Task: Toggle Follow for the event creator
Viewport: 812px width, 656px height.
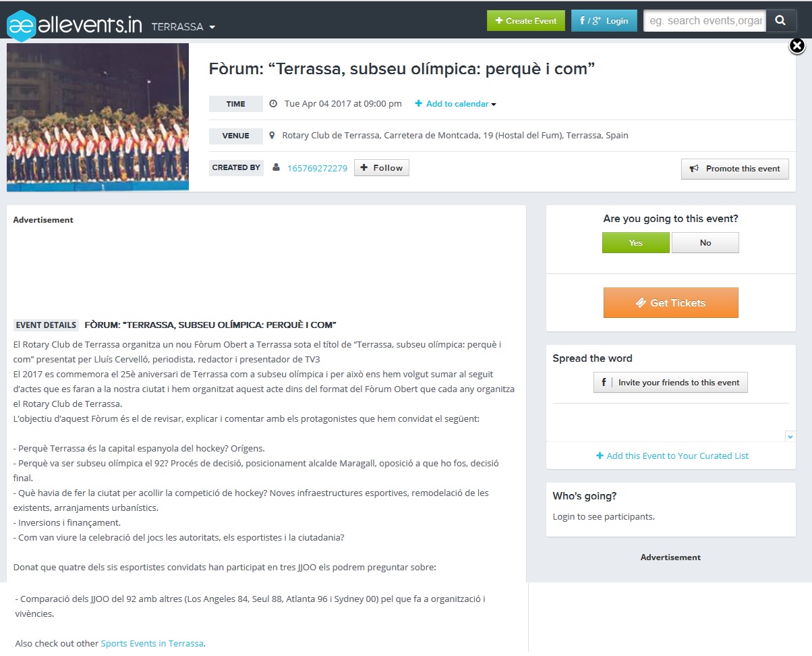Action: (x=382, y=168)
